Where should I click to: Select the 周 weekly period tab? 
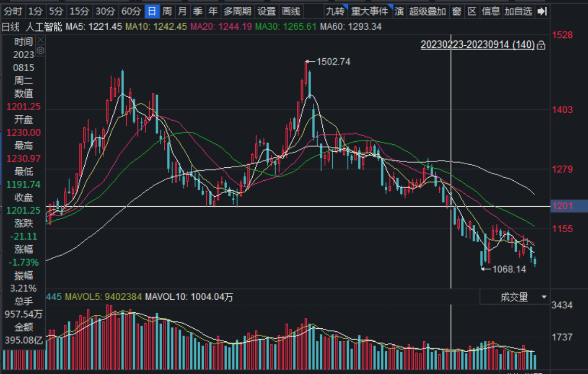(167, 11)
